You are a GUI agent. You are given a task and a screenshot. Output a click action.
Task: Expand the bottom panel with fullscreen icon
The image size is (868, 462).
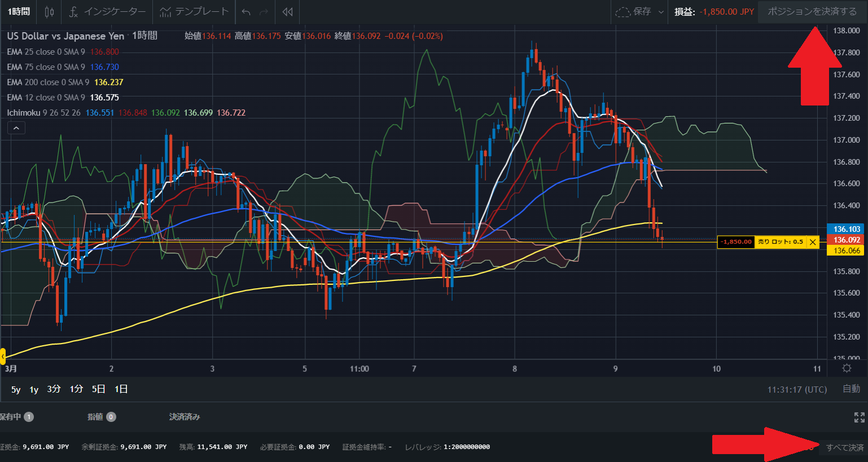tap(859, 417)
